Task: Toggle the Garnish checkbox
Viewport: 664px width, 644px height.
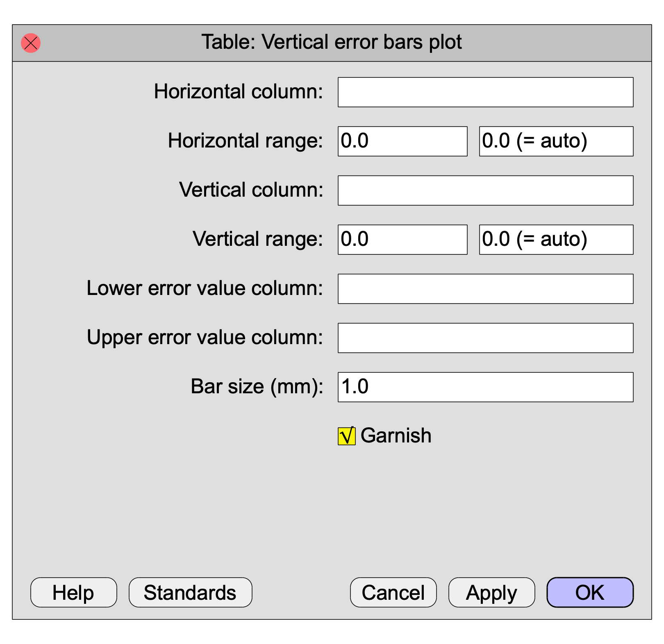Action: pos(346,436)
